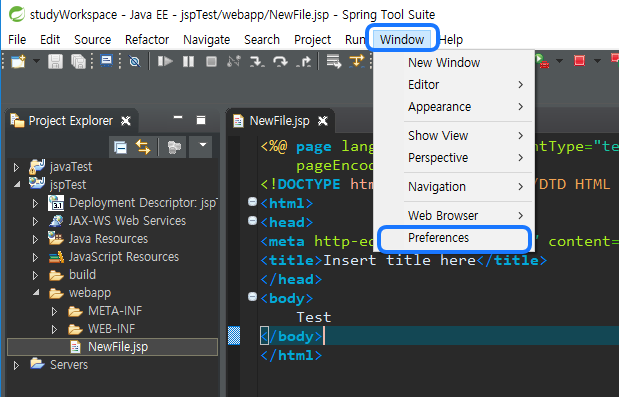Expand the Show View submenu

[454, 136]
